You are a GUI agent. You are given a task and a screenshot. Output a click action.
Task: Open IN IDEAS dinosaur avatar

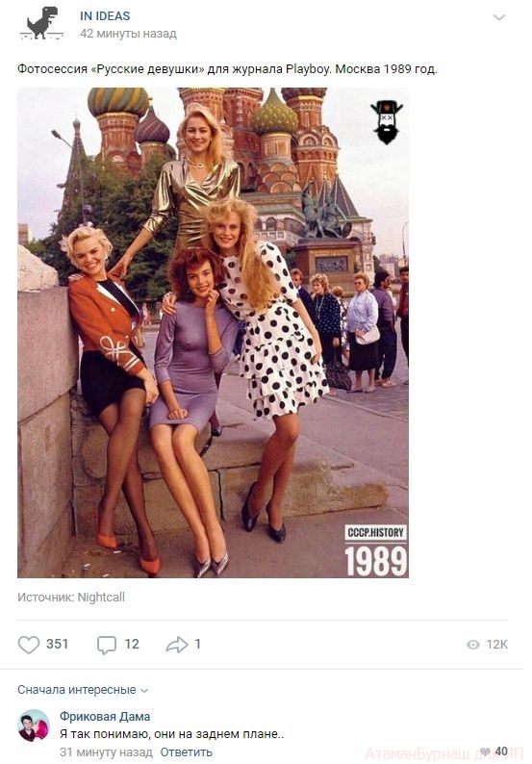point(42,23)
